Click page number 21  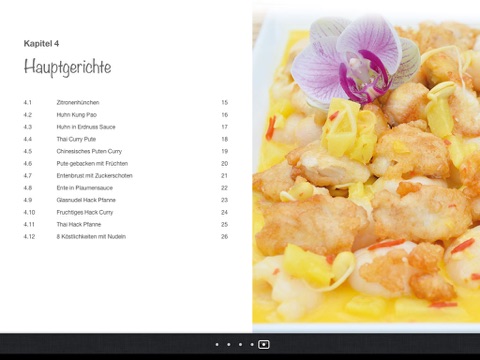[x=224, y=176]
